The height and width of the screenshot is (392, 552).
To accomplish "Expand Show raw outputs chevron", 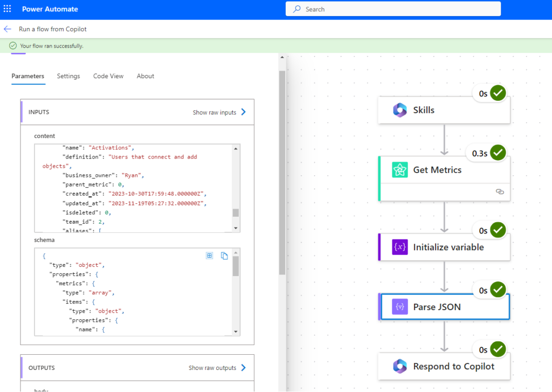I will 243,368.
